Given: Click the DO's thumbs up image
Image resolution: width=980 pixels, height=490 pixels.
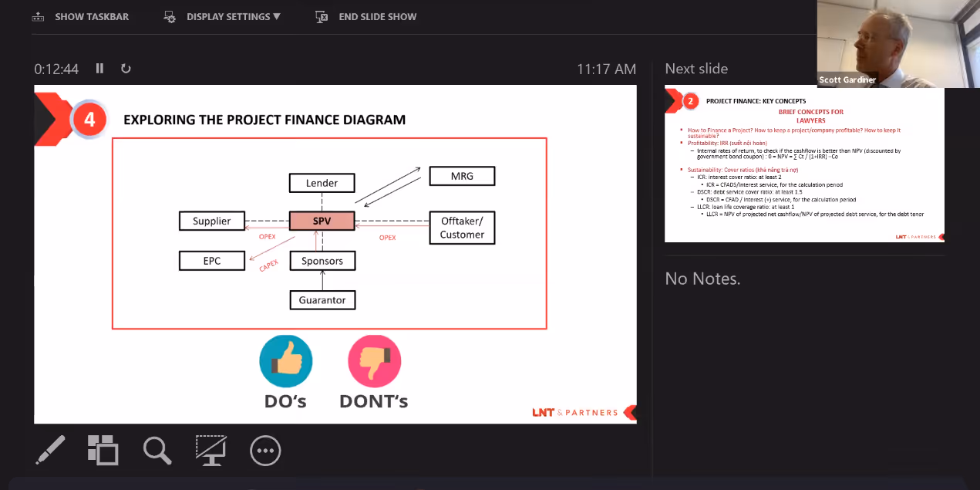Looking at the screenshot, I should [x=286, y=360].
